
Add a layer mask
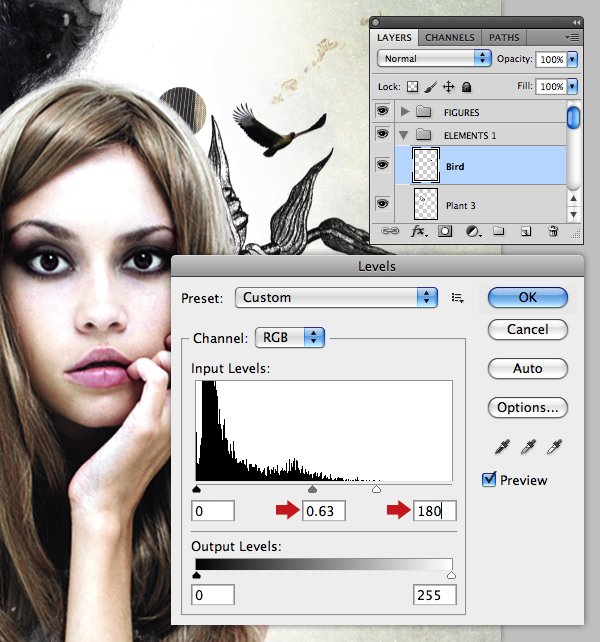[445, 231]
